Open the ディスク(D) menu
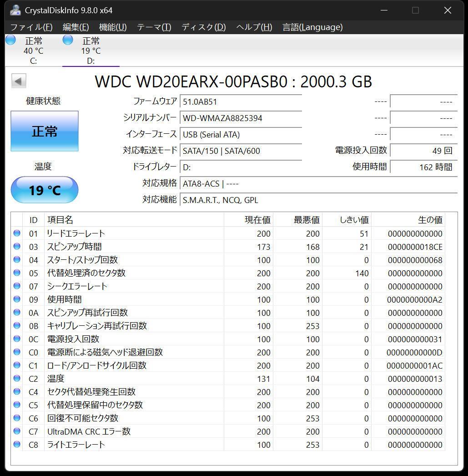 click(x=203, y=27)
